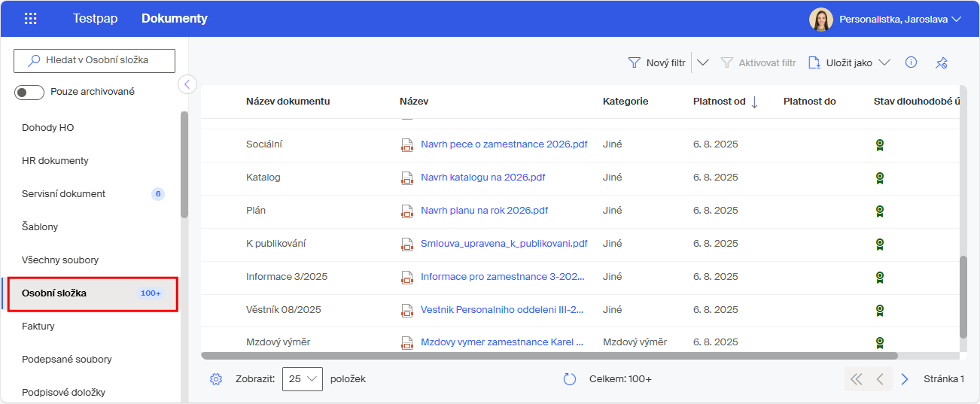Click the search magnifier icon
The width and height of the screenshot is (980, 404).
pos(34,60)
